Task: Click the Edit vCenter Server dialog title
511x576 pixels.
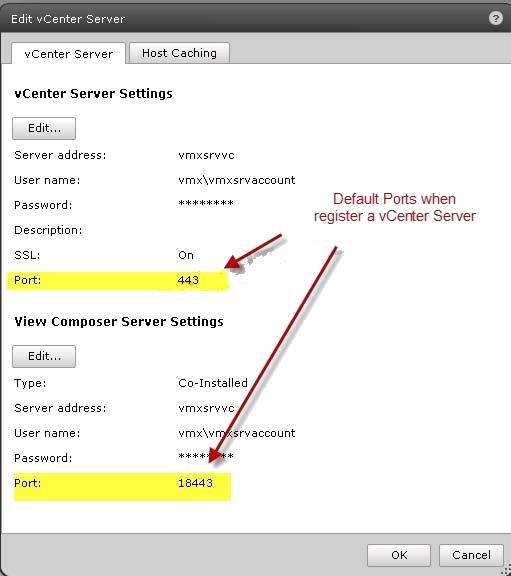Action: point(68,19)
